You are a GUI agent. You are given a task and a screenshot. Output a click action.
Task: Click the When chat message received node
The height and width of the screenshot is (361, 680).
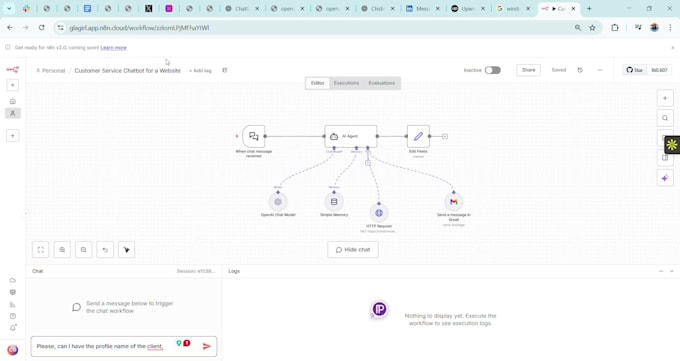click(254, 136)
